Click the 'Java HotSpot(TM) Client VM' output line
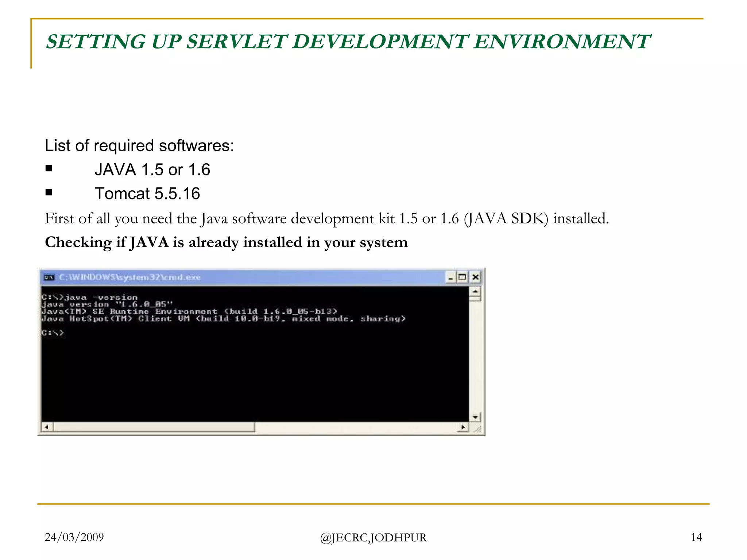The height and width of the screenshot is (560, 747). [x=223, y=319]
